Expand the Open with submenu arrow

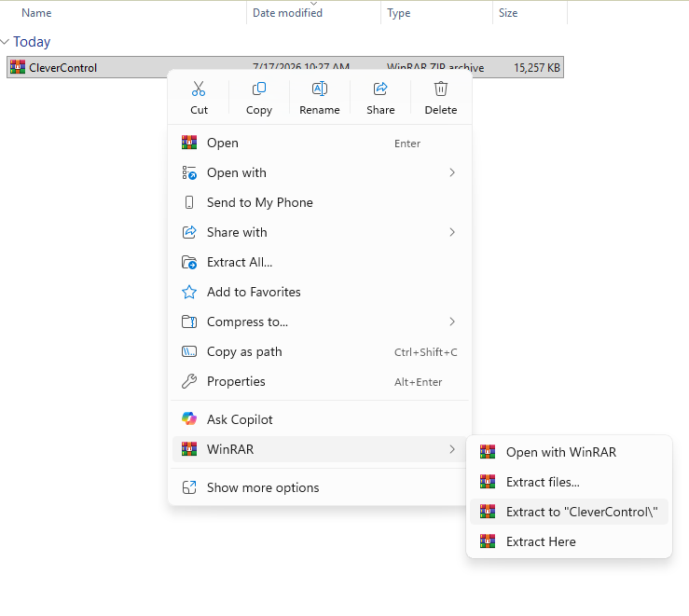click(452, 172)
